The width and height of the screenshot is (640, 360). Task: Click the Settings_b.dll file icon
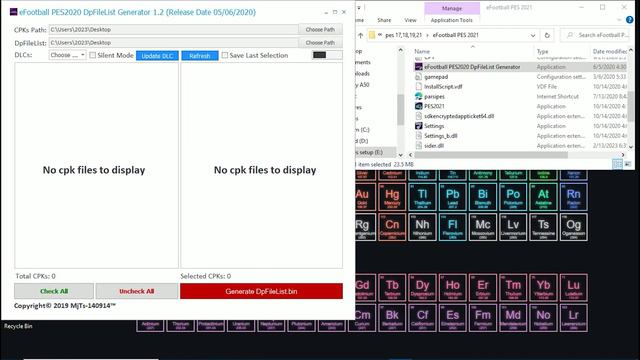418,136
